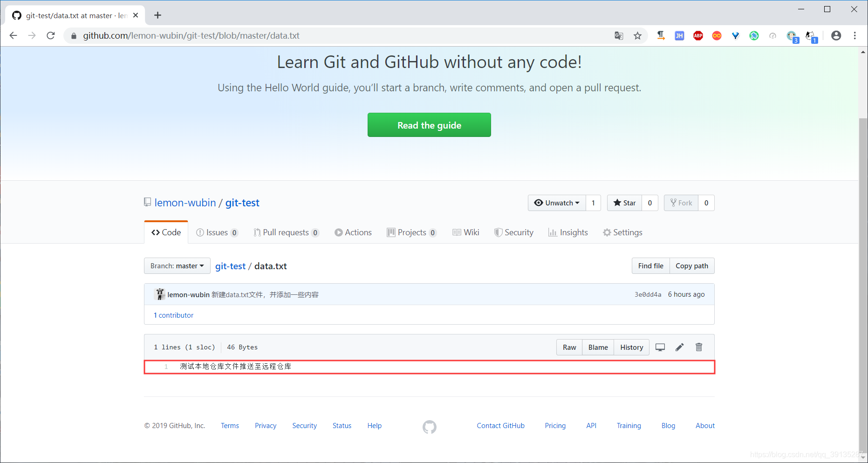Open the JH extension icon
The image size is (868, 463).
679,35
